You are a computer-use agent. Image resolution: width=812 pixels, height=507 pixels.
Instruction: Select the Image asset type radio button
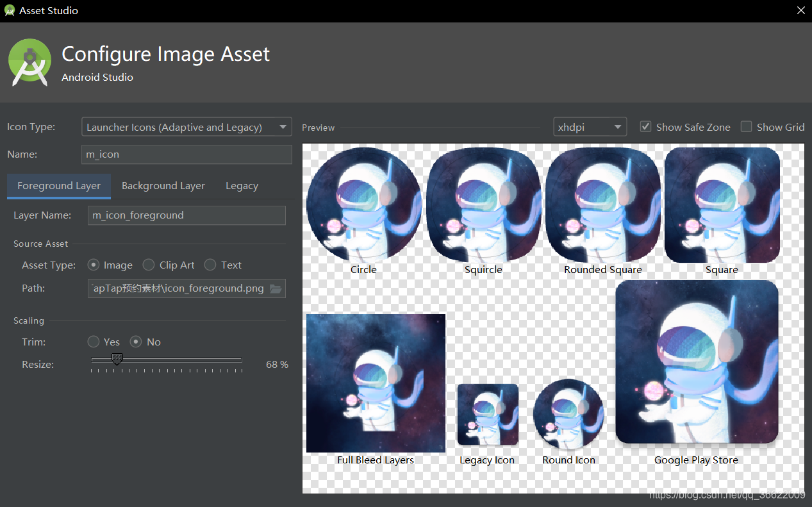pos(94,265)
